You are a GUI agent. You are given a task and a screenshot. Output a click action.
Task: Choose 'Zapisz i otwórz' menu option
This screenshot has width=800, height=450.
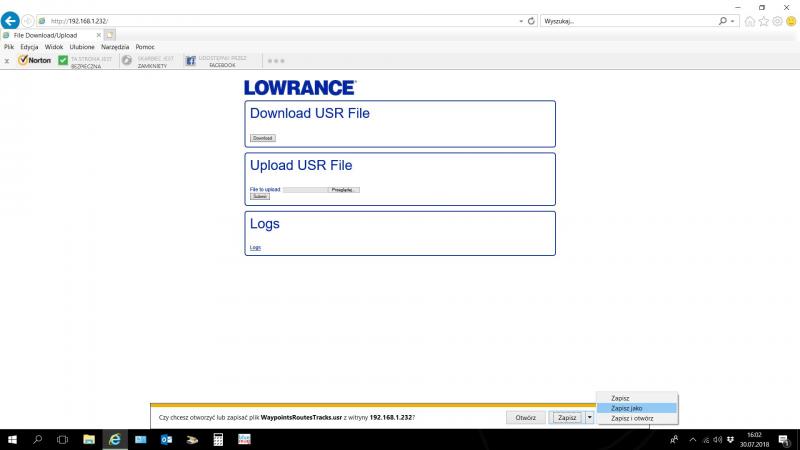point(632,418)
